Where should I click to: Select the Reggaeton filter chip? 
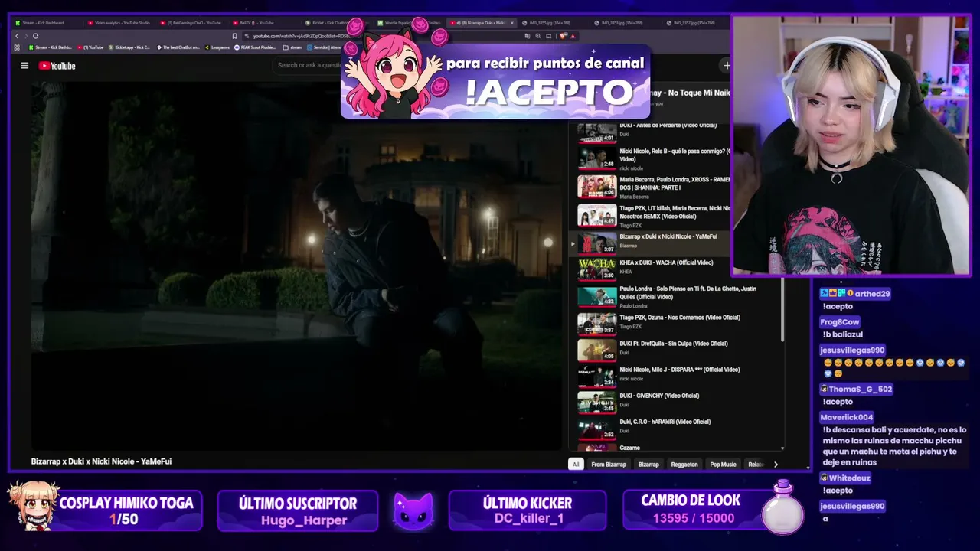(684, 465)
